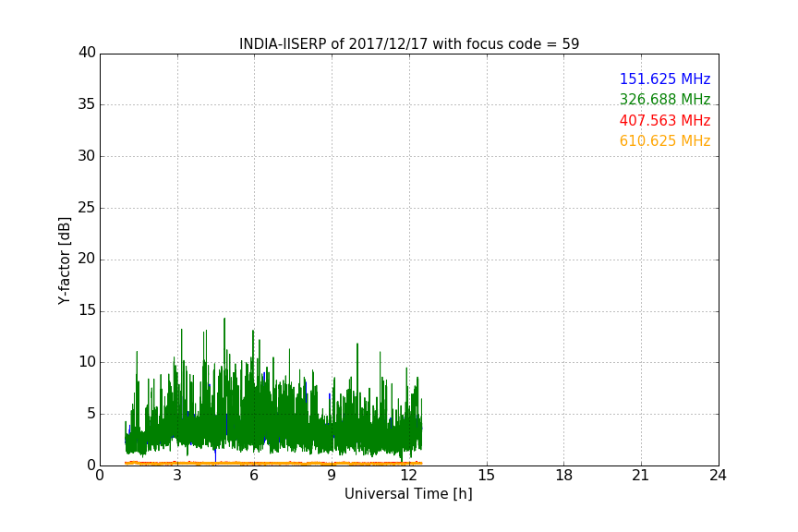Screen dimensions: 798x532
Task: Click y-axis tick label '40'
Action: (87, 53)
